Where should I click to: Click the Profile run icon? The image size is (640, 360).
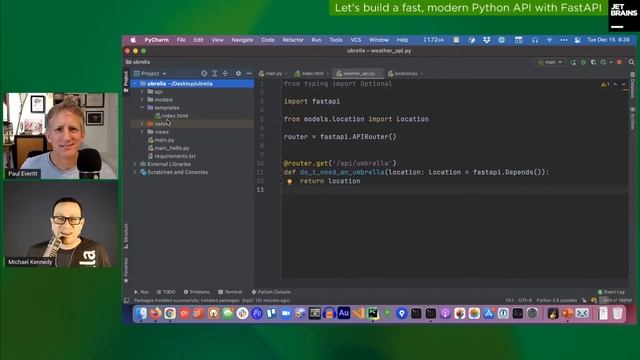coord(603,62)
